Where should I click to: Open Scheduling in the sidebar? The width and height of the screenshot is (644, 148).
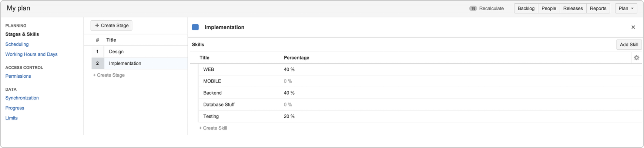(x=17, y=44)
